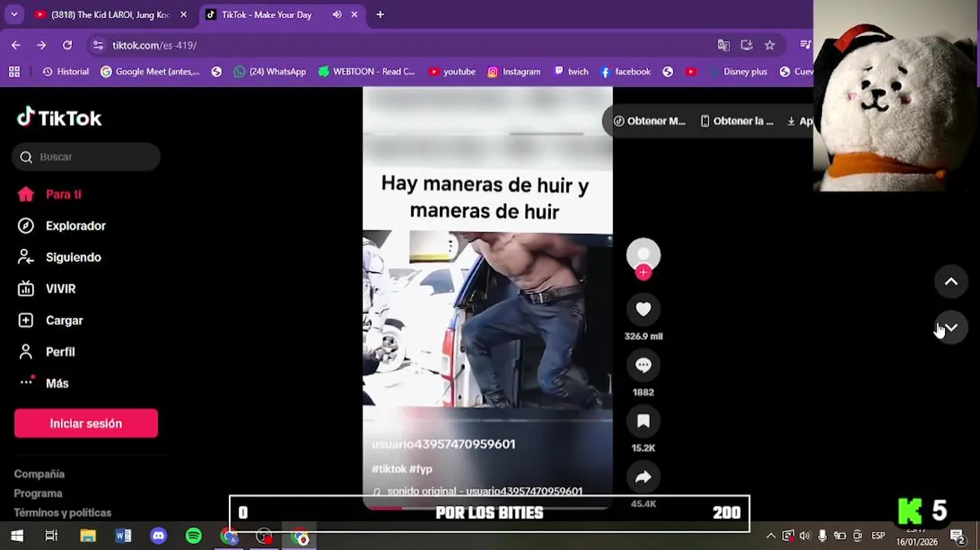Open the Disney plus bookmark

point(737,71)
